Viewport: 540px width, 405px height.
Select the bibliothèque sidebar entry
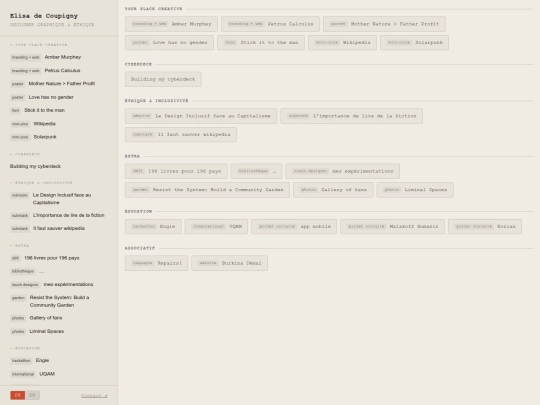coord(27,271)
